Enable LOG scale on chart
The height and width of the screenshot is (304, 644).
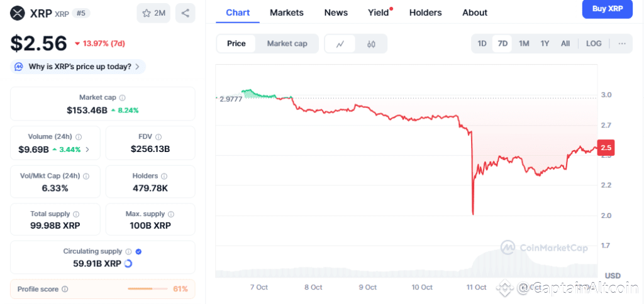pos(593,43)
